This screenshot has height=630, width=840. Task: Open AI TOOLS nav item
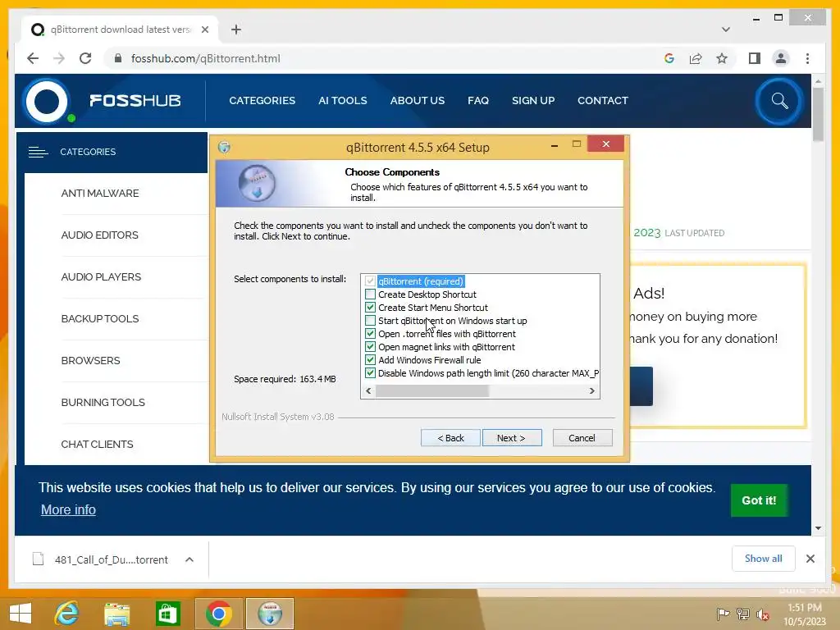pos(343,101)
